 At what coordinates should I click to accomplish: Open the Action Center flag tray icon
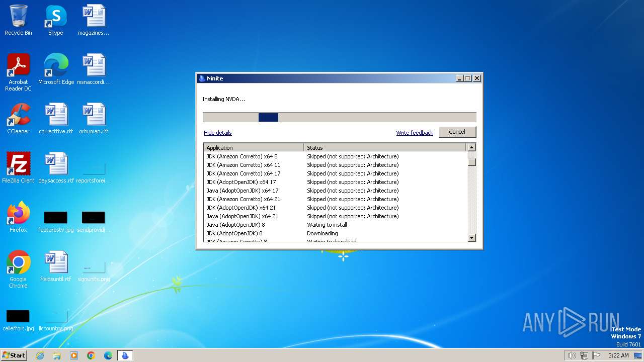coord(597,355)
